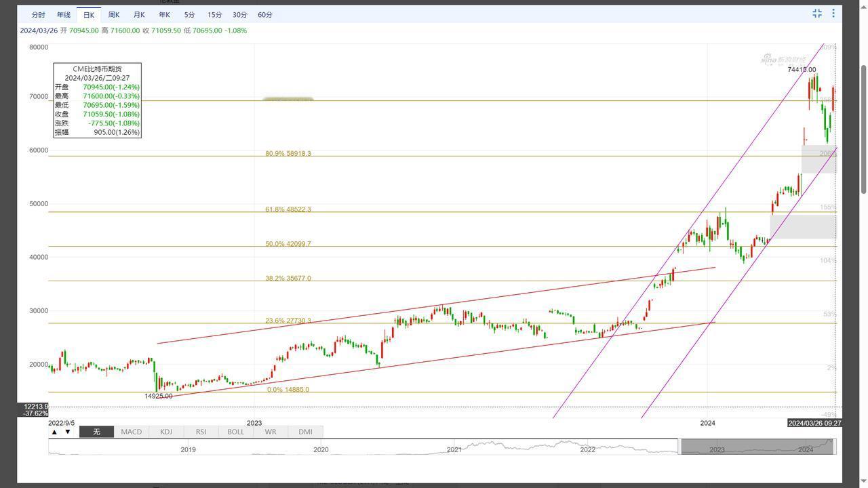Select the 月K monthly candlestick tab
Screen dimensions: 868x488
pos(139,14)
